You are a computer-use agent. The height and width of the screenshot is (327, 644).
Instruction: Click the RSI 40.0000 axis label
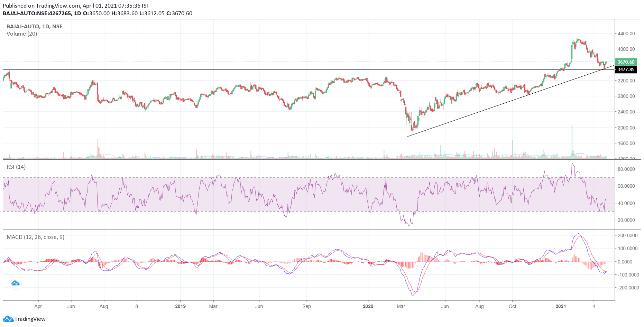(x=626, y=203)
